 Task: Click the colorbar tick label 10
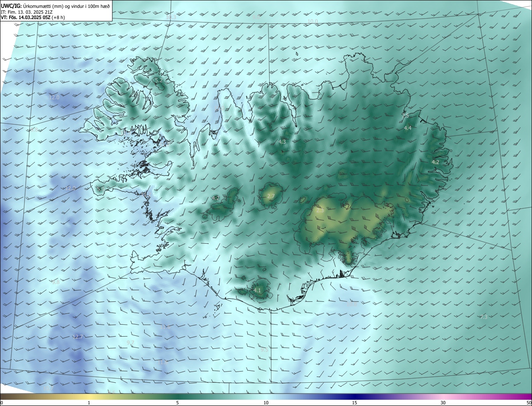[266, 403]
